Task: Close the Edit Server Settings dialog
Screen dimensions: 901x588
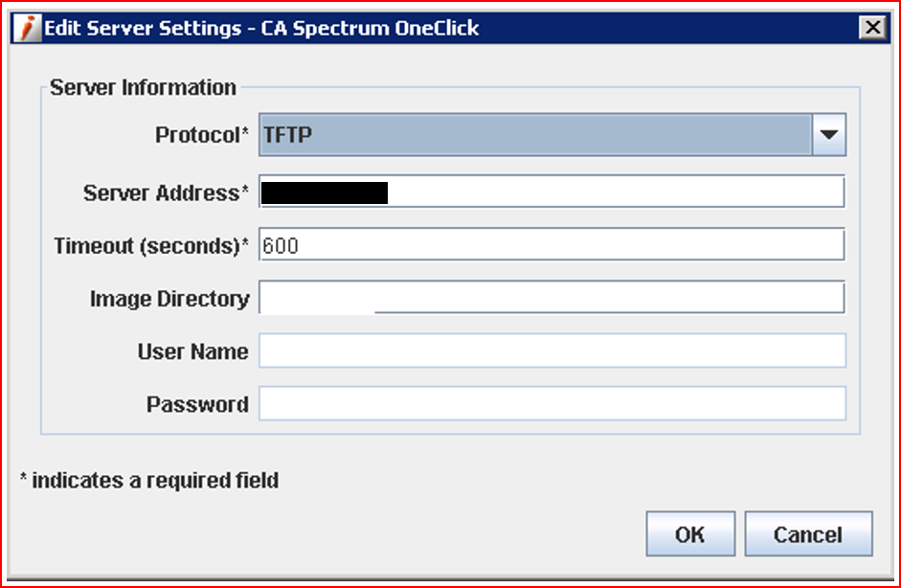Action: tap(872, 28)
